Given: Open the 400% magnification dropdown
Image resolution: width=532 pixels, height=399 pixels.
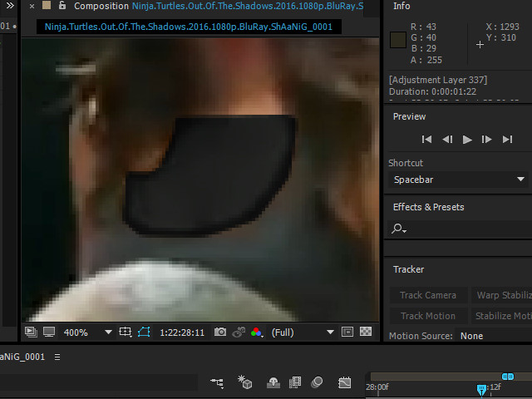Looking at the screenshot, I should [87, 332].
